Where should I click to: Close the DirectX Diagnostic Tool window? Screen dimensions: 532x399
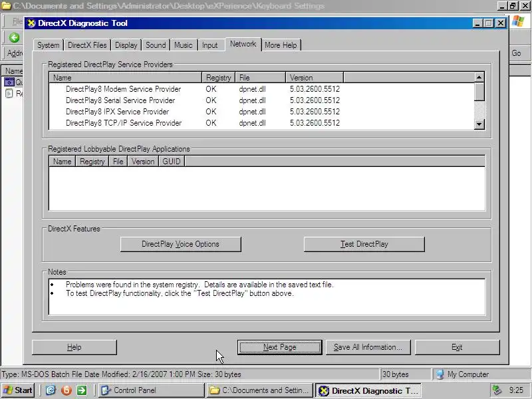tap(501, 23)
